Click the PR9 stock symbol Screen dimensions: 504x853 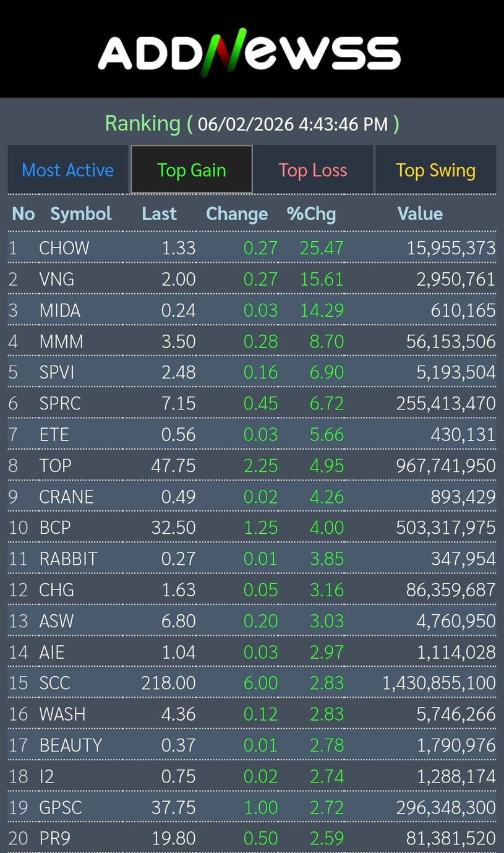click(x=54, y=839)
